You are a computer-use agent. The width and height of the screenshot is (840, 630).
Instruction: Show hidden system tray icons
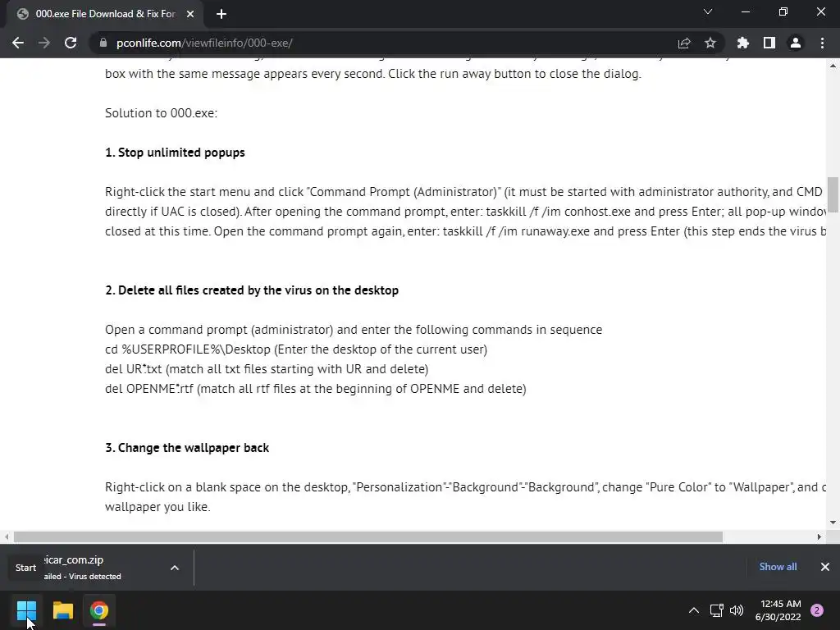click(x=694, y=610)
